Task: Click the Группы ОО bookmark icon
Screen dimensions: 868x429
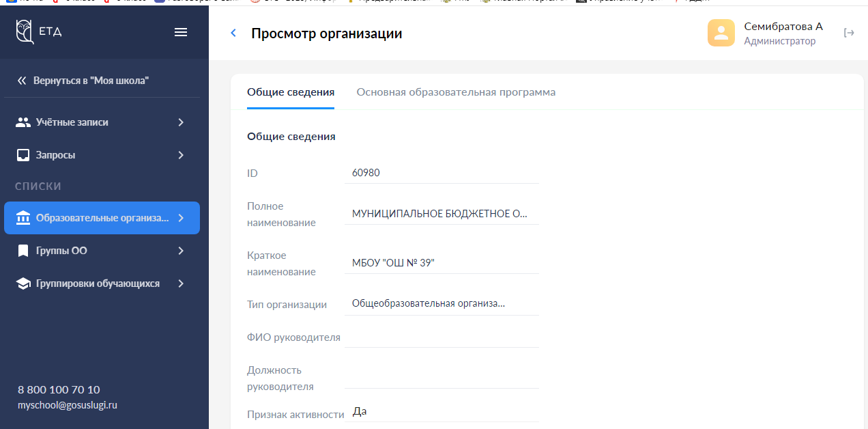Action: (x=23, y=251)
